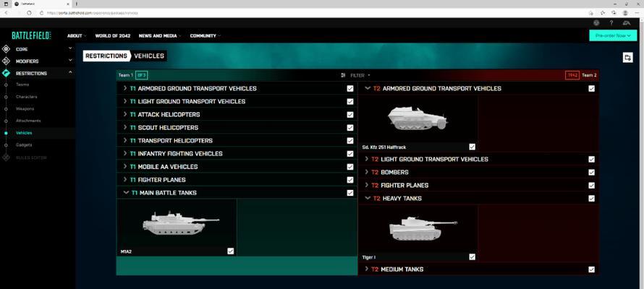Go to Attachments in sidebar
Viewport: 644px width, 289px height.
(x=28, y=121)
